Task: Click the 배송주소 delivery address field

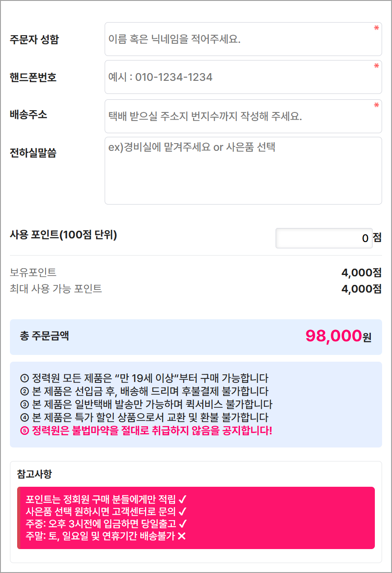Action: tap(243, 116)
